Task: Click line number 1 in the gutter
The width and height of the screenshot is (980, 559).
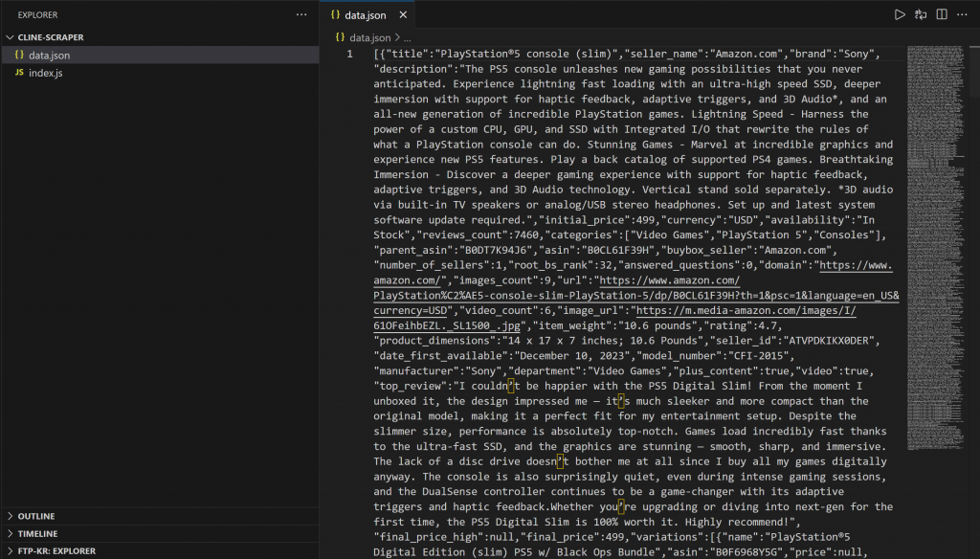Action: point(349,54)
